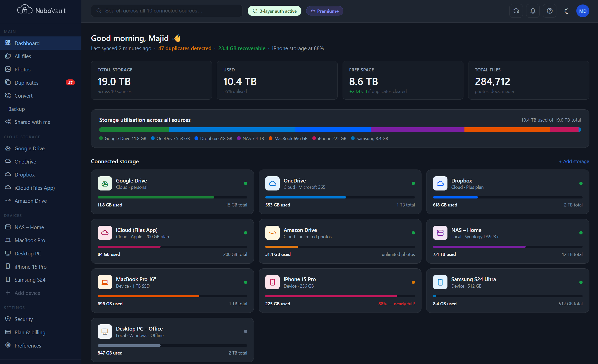This screenshot has width=598, height=364.
Task: Select Dropbox in sidebar cloud storage
Action: (x=41, y=175)
